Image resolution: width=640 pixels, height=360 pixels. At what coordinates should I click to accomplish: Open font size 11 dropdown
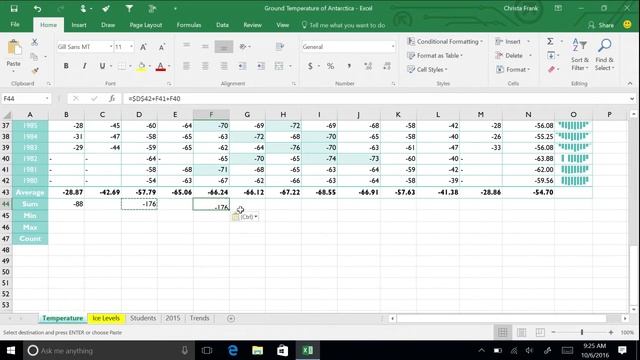click(131, 47)
